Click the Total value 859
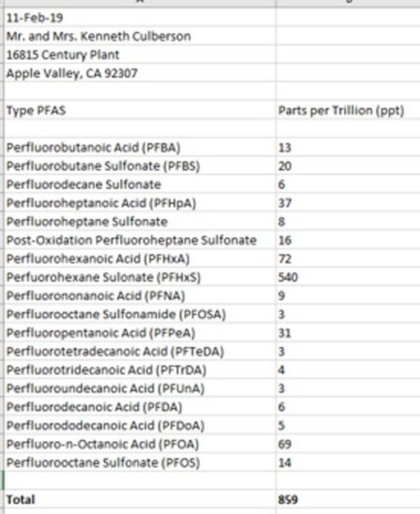Screen dimensions: 420x514 pos(348,499)
